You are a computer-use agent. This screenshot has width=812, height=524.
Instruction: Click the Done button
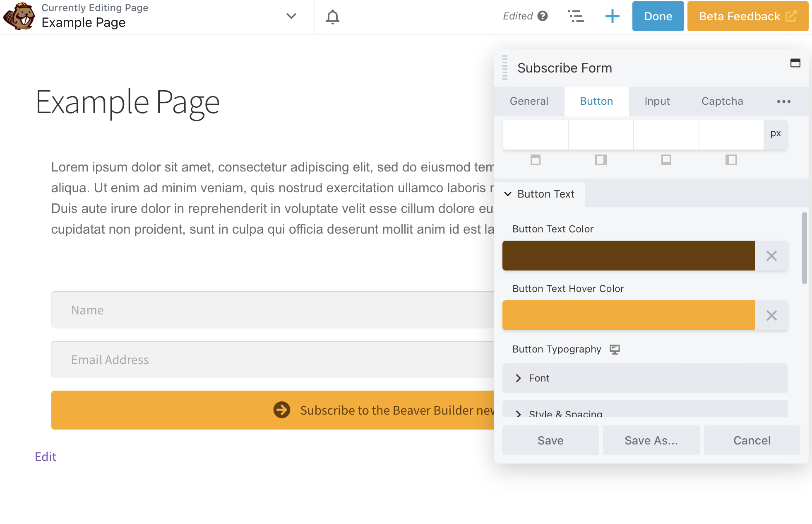tap(658, 17)
